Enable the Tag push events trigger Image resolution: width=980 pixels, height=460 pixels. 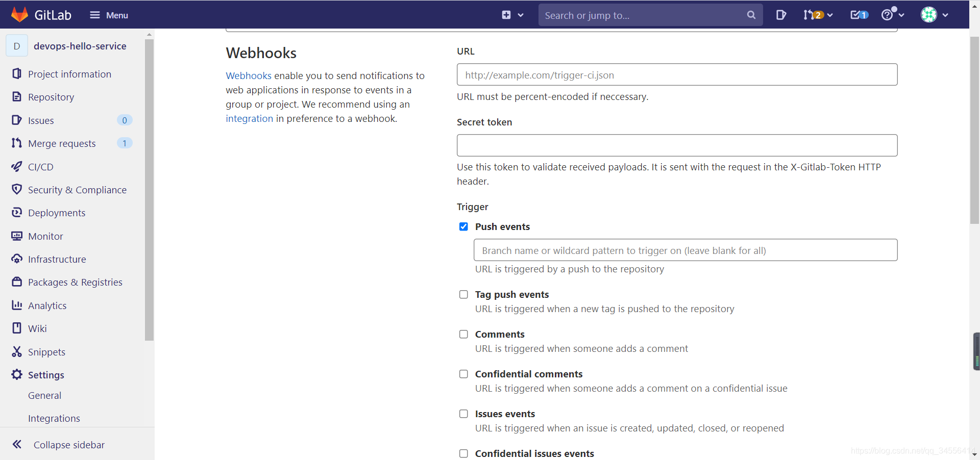point(463,294)
